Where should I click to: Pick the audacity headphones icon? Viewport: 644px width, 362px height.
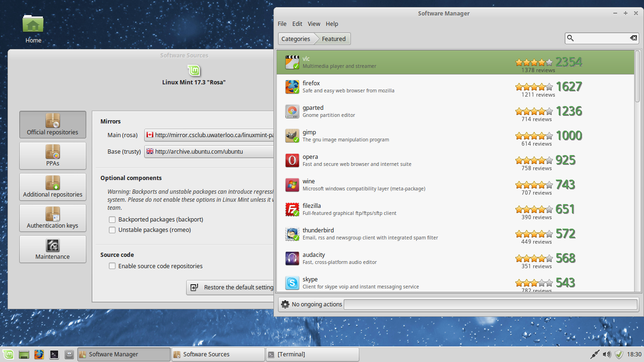(x=292, y=258)
